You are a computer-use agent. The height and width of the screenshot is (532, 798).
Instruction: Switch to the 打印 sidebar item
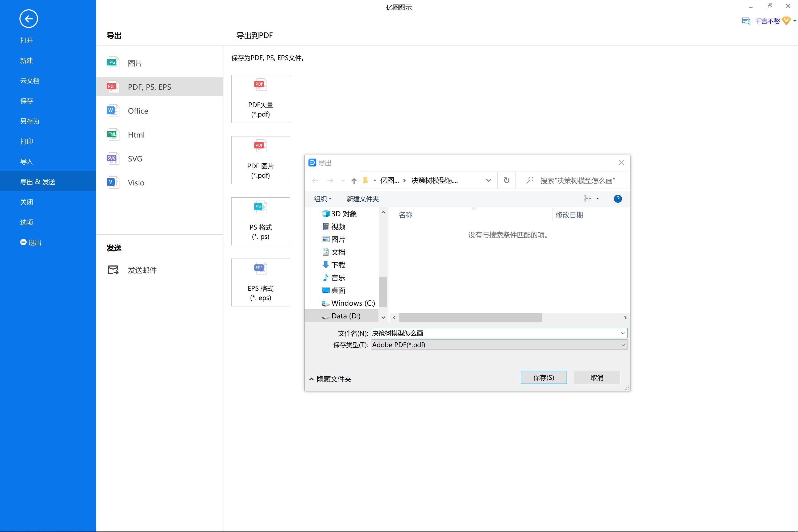(26, 141)
